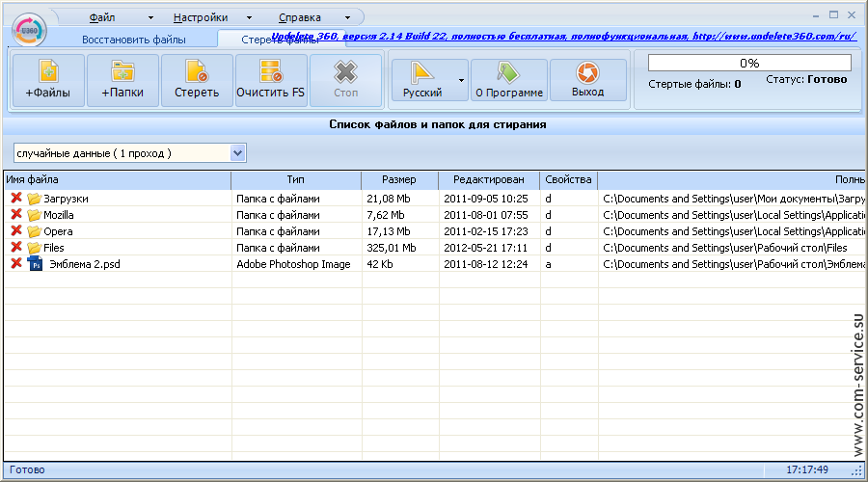868x482 pixels.
Task: Select the Загрузки file name
Action: pos(66,199)
